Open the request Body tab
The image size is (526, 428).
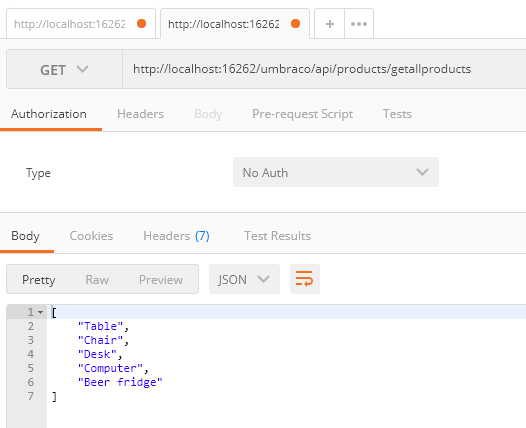click(208, 114)
